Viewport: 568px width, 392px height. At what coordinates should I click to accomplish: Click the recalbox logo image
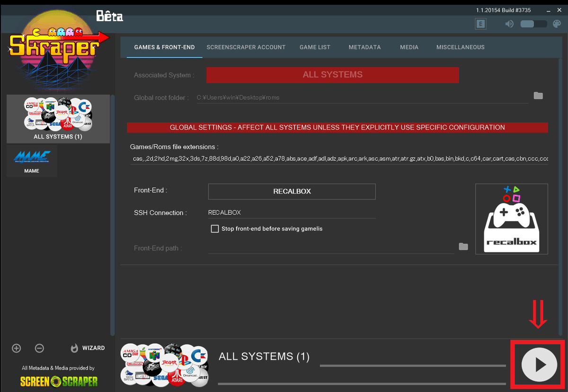512,219
